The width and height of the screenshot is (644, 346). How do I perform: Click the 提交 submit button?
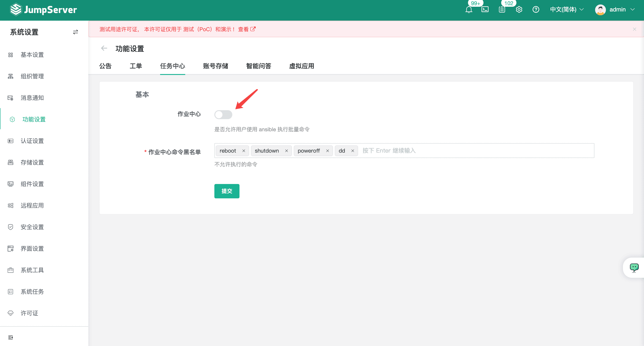pos(227,191)
